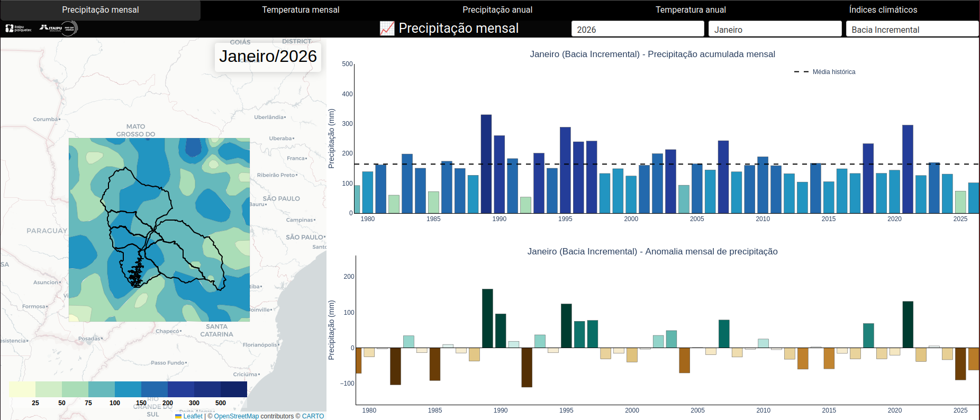The width and height of the screenshot is (980, 420).
Task: Click the chart icon beside Precipitação mensal title
Action: pos(387,29)
